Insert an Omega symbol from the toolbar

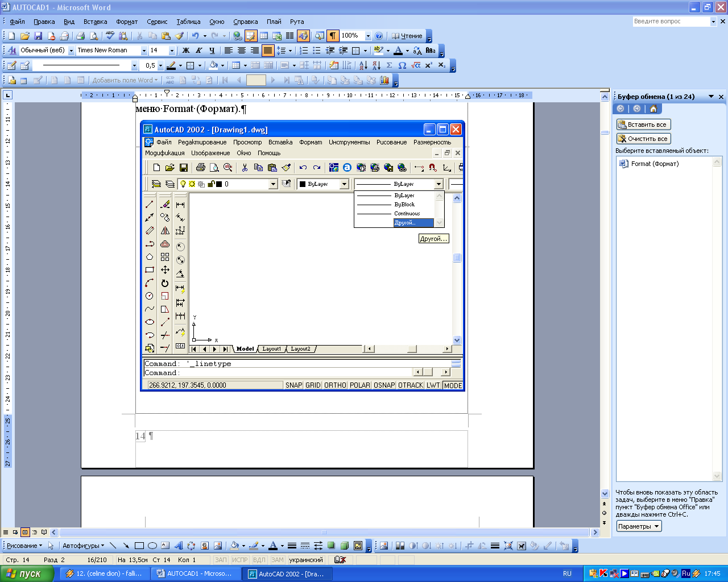click(402, 65)
